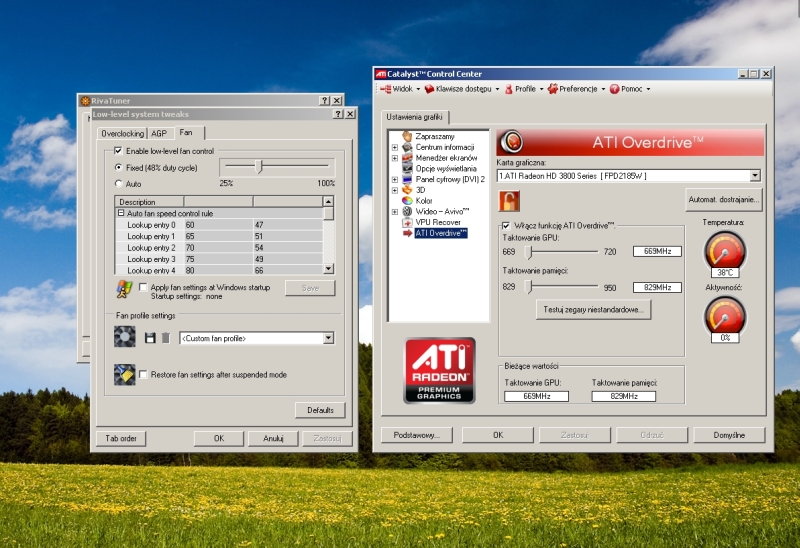Open the Preferencje menu

click(x=577, y=89)
